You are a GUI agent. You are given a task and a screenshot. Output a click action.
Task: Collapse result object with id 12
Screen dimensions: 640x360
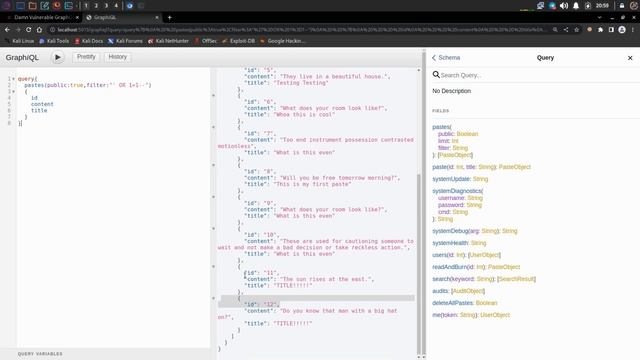click(x=213, y=298)
